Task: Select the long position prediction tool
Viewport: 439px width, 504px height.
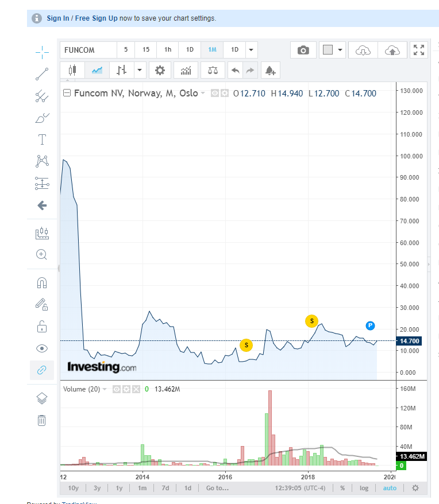Action: [x=42, y=183]
